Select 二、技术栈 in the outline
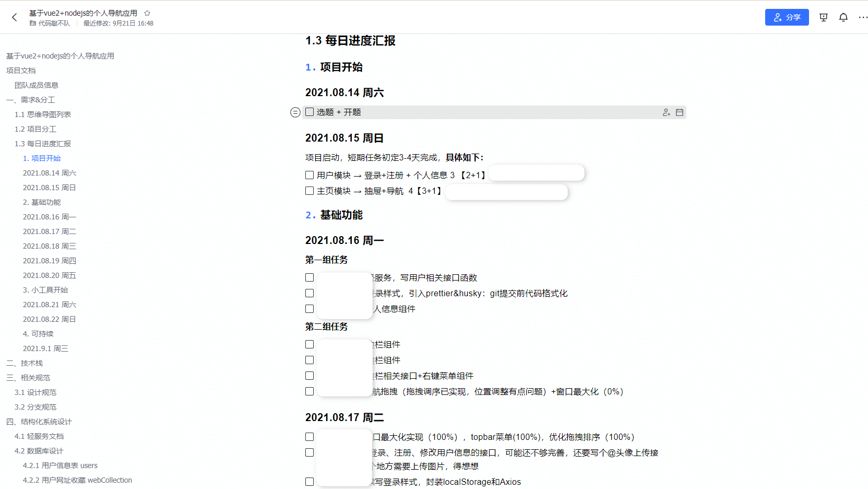 click(25, 363)
